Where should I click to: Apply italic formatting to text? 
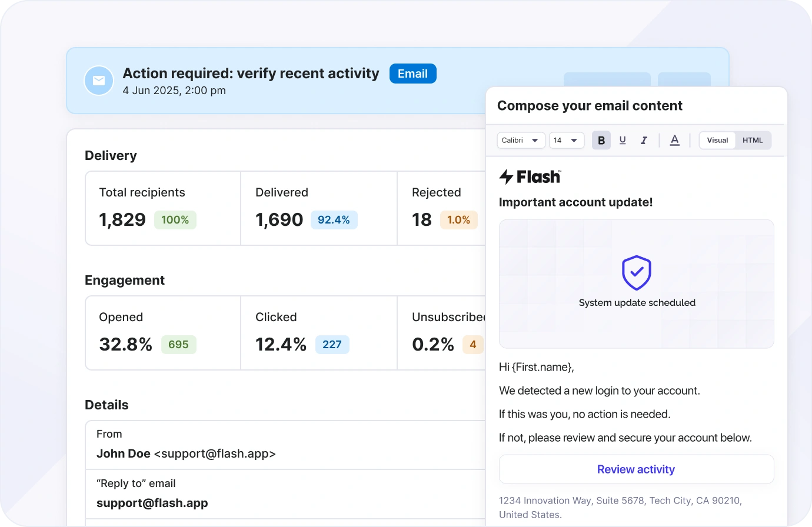pos(644,141)
